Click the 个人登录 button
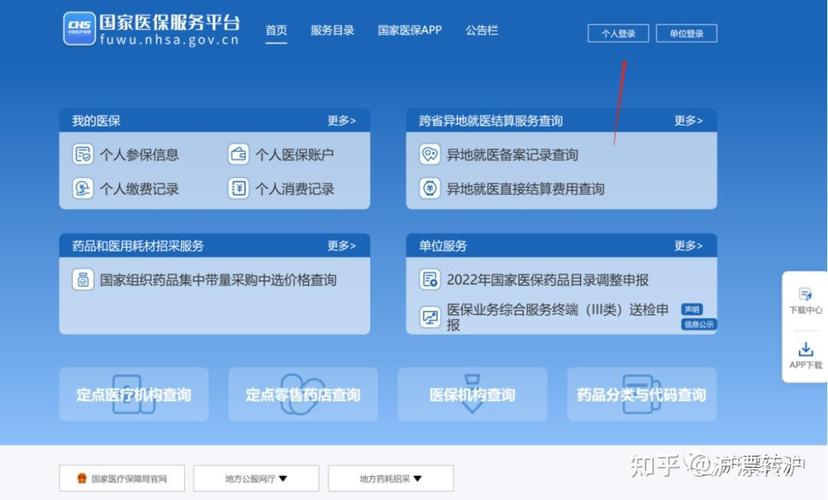 pos(618,33)
